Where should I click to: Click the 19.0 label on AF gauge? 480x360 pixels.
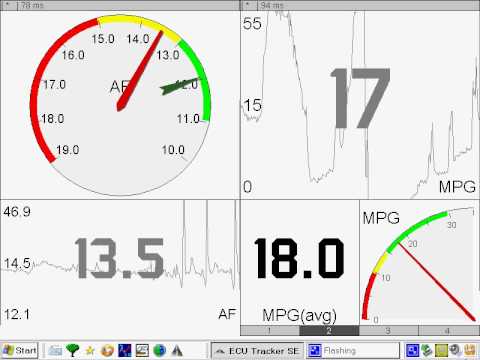click(67, 150)
